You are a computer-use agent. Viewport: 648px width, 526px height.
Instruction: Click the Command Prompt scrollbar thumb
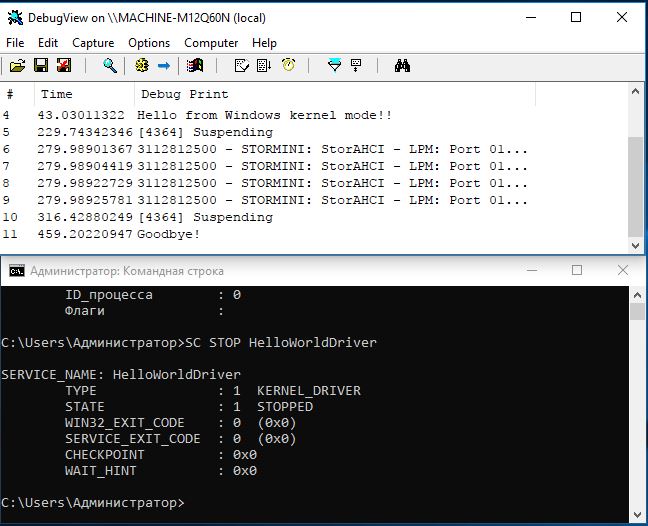click(637, 311)
